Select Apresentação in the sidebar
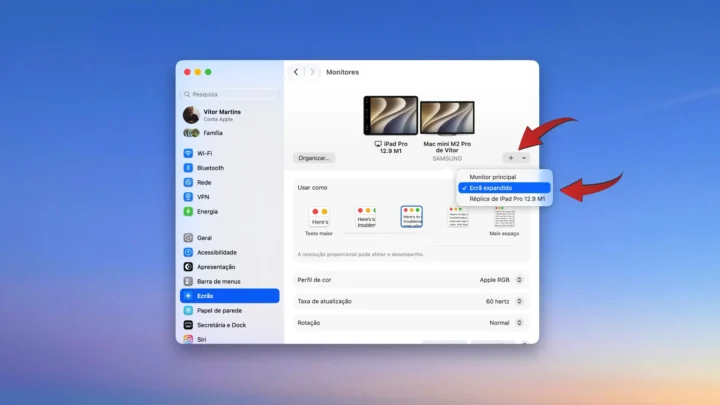 point(230,267)
